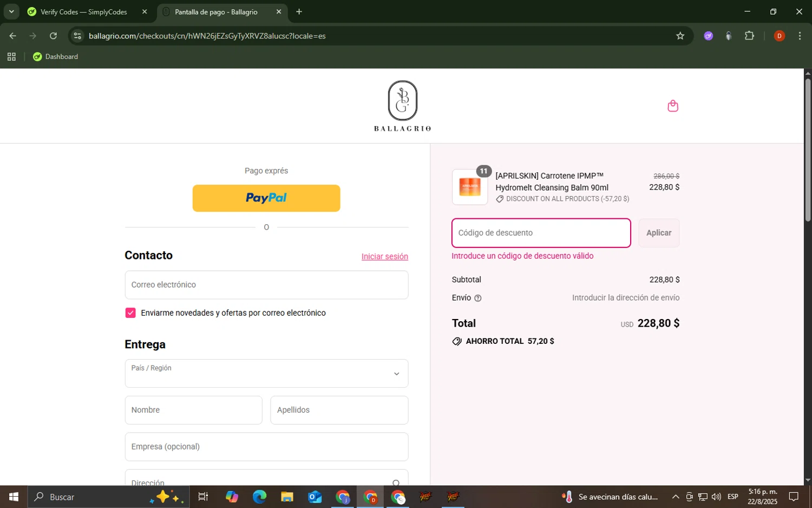This screenshot has width=812, height=508.
Task: Open Copilot app on taskbar
Action: click(232, 497)
